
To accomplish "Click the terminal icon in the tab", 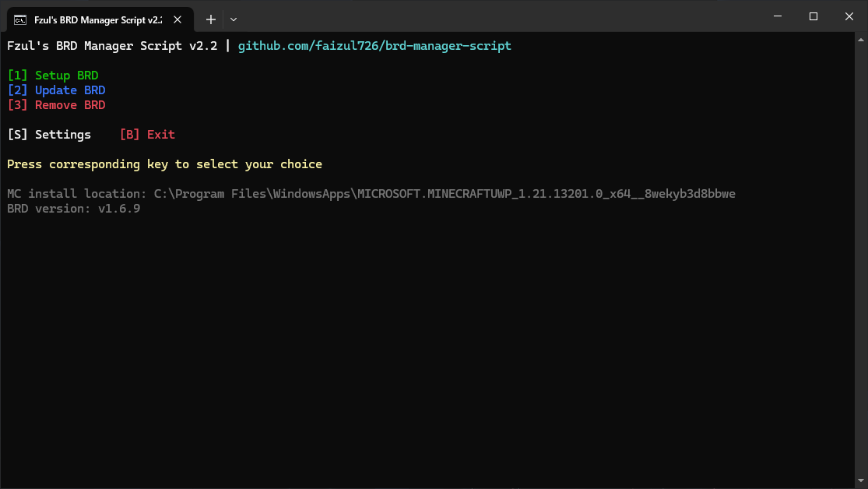I will tap(21, 19).
